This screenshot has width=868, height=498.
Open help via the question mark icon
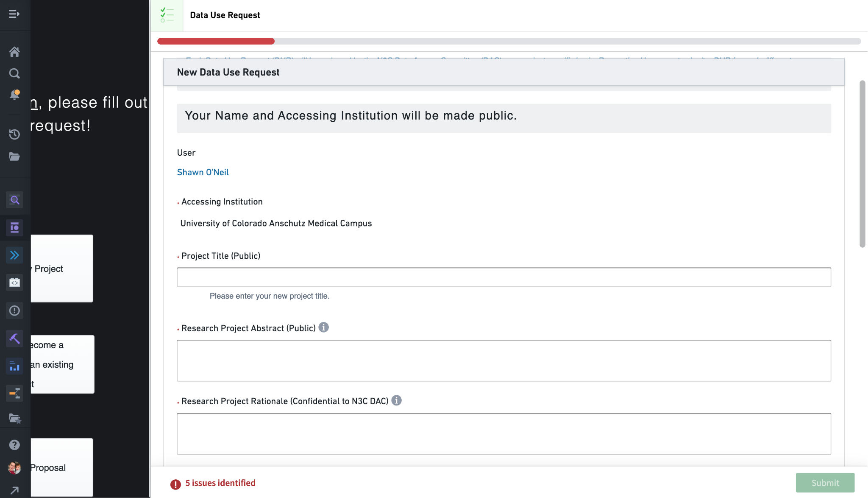[15, 445]
